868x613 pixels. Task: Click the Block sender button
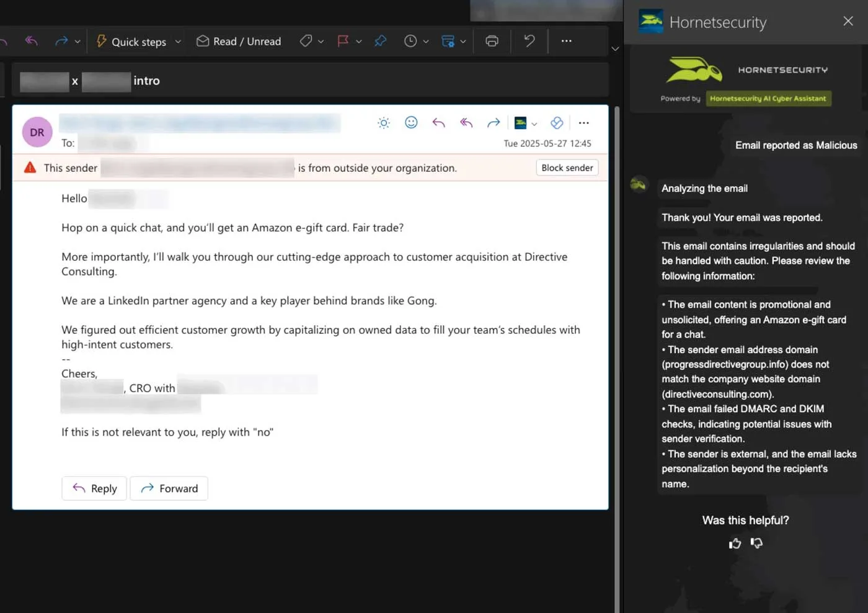click(567, 168)
